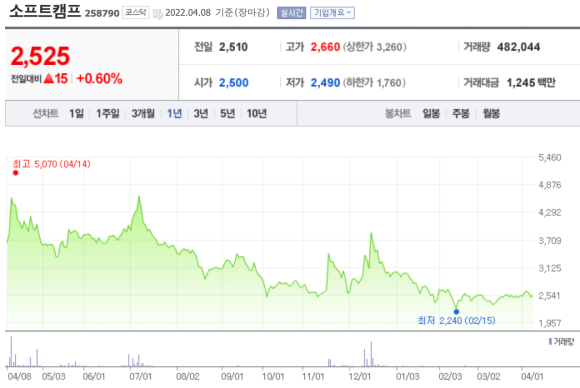Show the 3년 chart range
580x388 pixels.
coord(201,113)
